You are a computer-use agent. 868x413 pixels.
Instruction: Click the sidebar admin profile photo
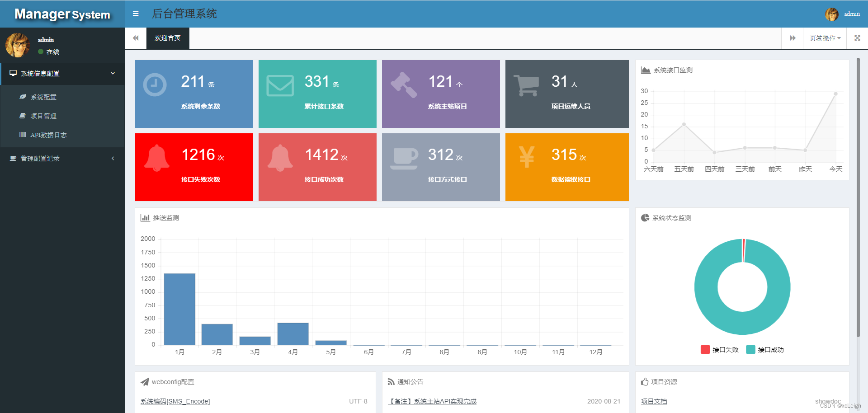(x=18, y=45)
